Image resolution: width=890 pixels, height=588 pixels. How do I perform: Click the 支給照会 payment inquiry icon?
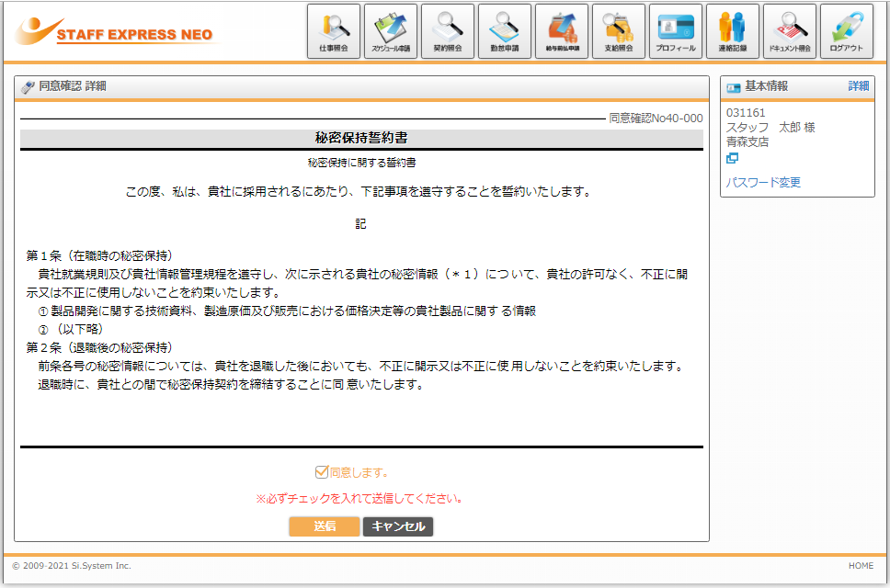pos(619,30)
